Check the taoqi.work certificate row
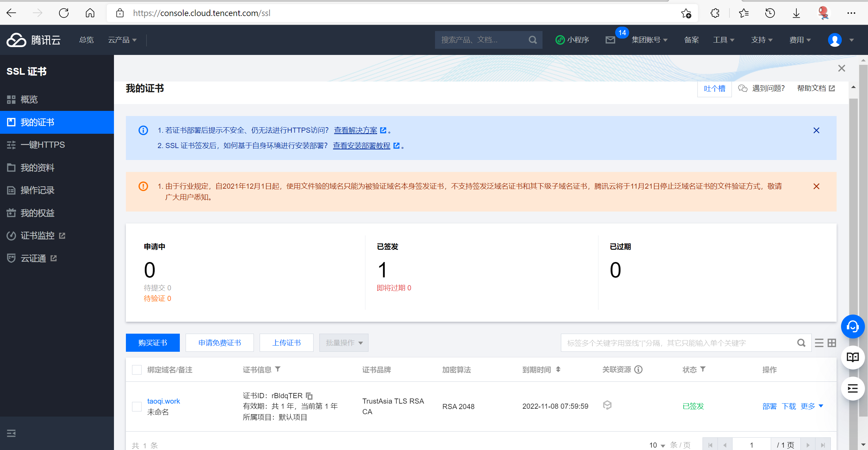Image resolution: width=868 pixels, height=450 pixels. click(137, 406)
